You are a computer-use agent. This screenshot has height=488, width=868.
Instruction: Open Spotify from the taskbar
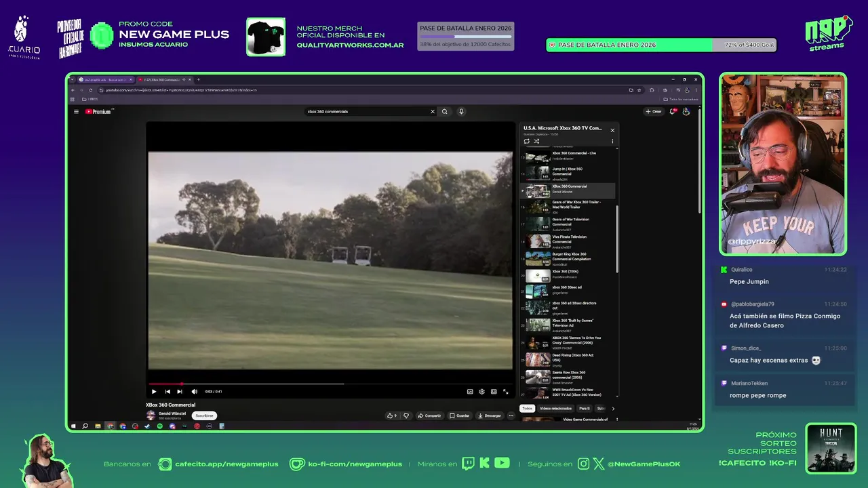(160, 426)
